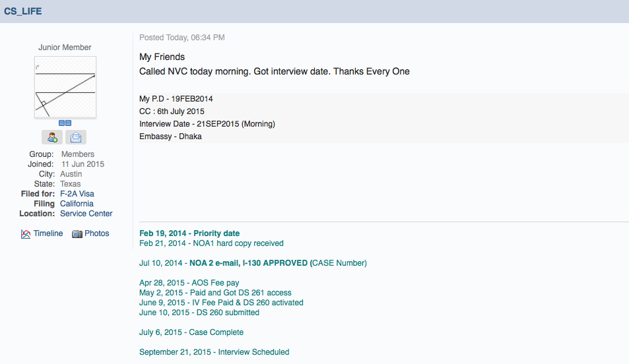Image resolution: width=629 pixels, height=364 pixels.
Task: Click the Junior Member rank label
Action: click(65, 47)
